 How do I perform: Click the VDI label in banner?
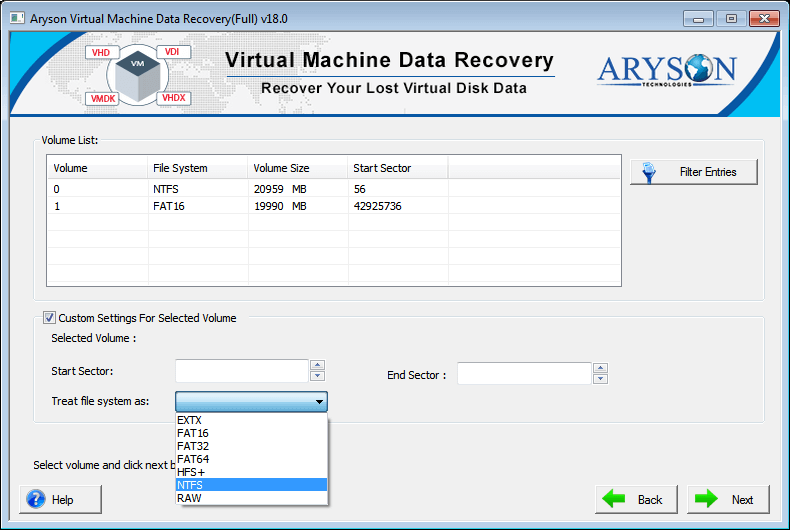coord(172,52)
